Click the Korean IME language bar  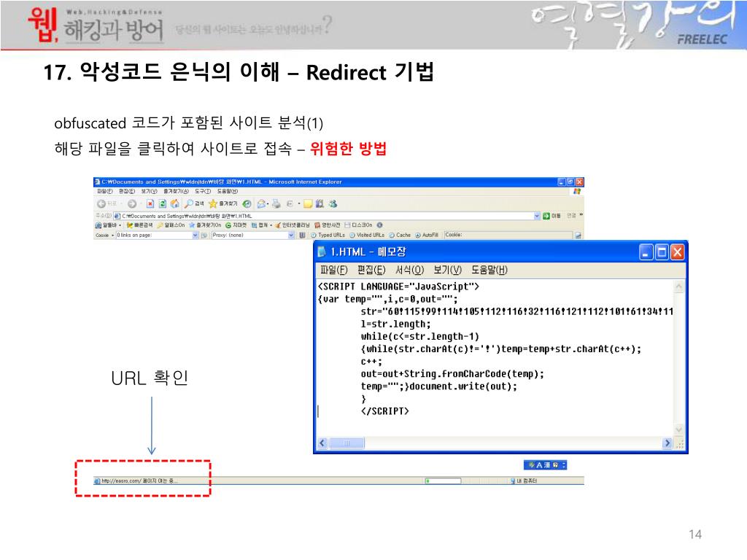point(545,464)
